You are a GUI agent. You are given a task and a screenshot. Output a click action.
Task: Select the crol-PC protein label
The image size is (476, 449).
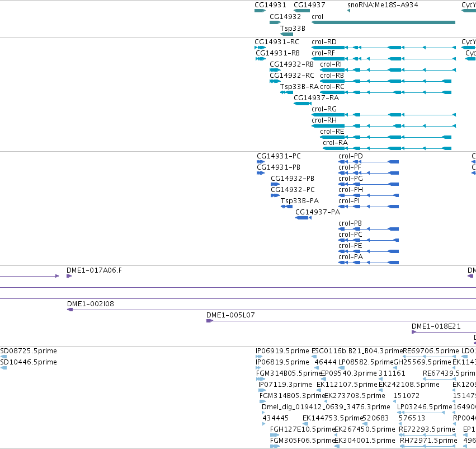(350, 235)
